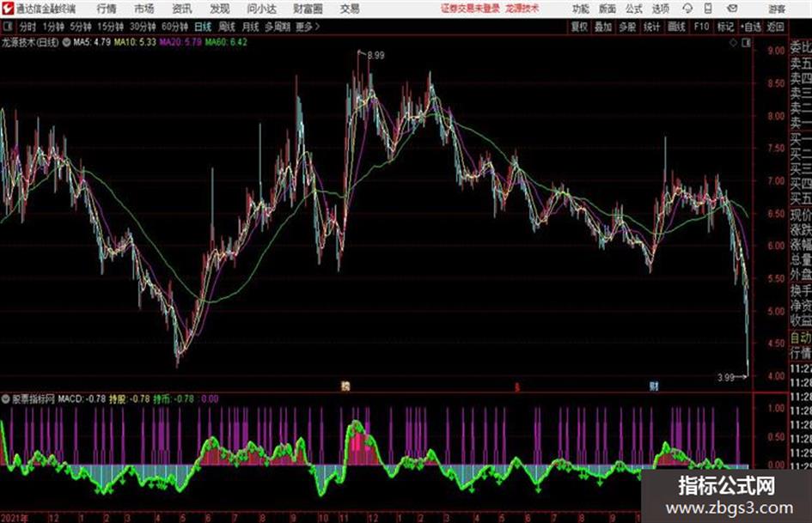Open the 发现 menu
This screenshot has height=523, width=812.
click(220, 9)
